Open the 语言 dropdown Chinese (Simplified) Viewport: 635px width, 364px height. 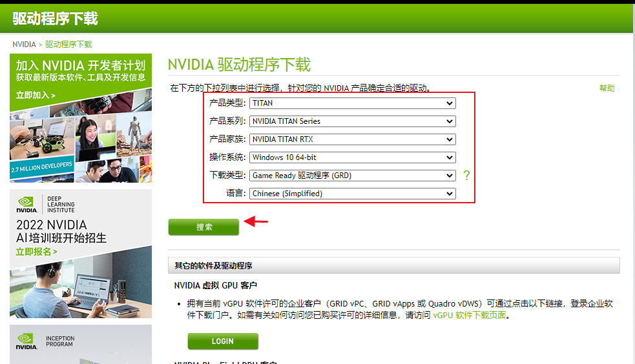[x=352, y=194]
